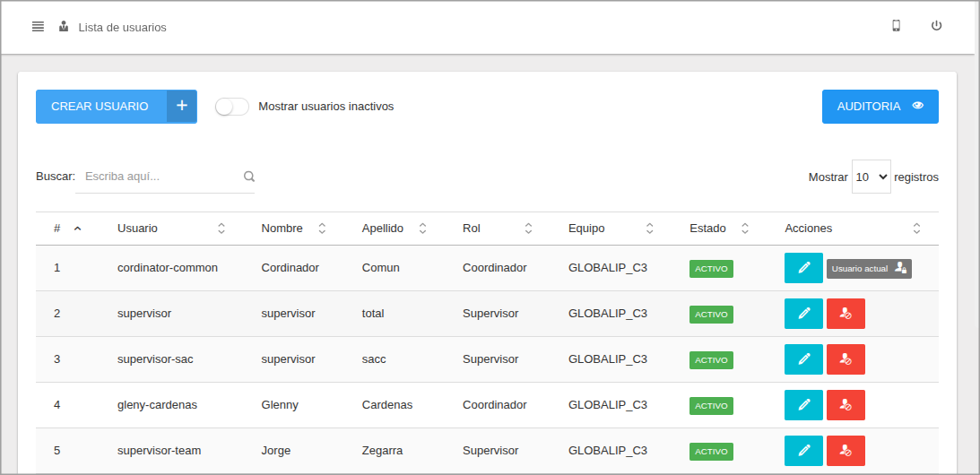The image size is (980, 475).
Task: Edit user cordinator-common with pencil icon
Action: pyautogui.click(x=803, y=268)
